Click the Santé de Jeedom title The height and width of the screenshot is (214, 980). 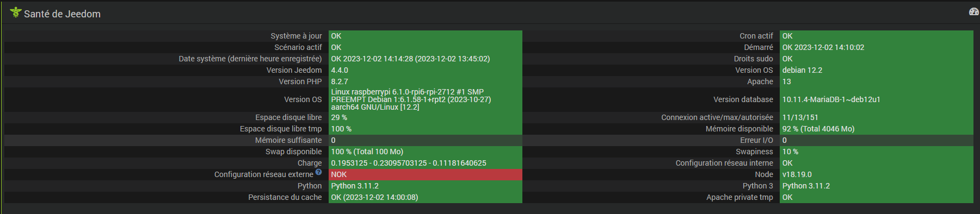pyautogui.click(x=62, y=14)
